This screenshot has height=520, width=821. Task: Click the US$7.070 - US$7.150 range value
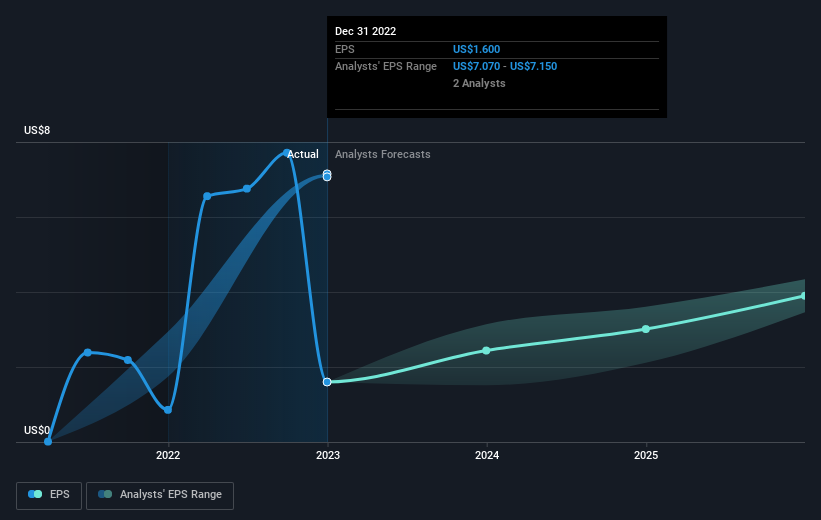click(505, 67)
